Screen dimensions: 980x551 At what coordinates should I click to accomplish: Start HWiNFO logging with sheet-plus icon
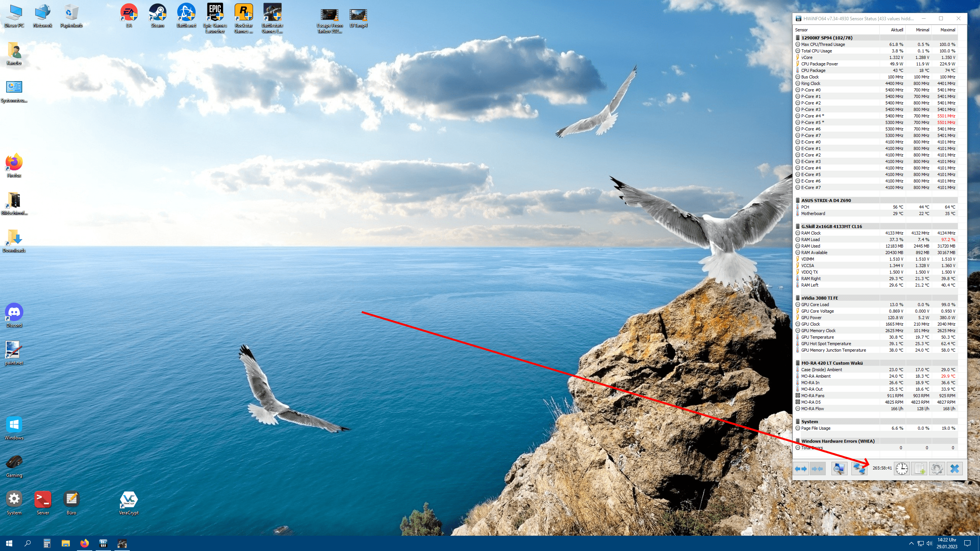[920, 468]
